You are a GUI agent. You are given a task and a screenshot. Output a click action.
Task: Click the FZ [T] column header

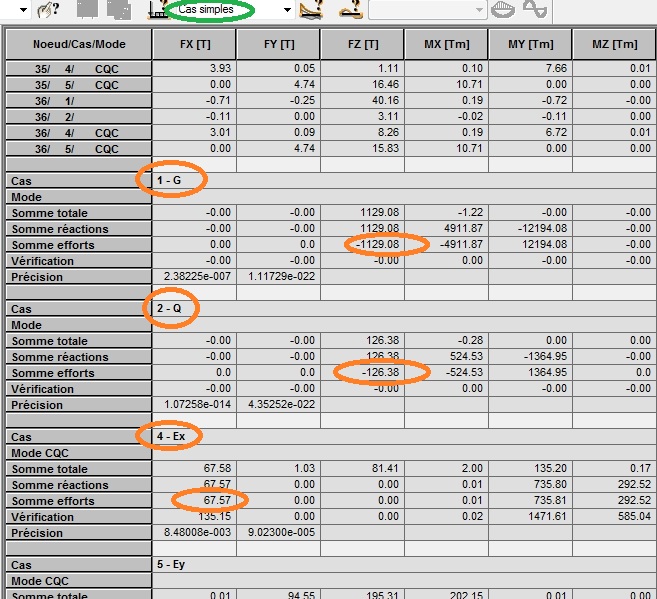362,44
